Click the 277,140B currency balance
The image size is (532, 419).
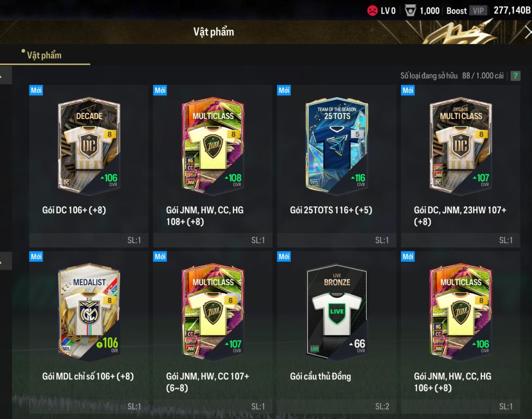[x=512, y=10]
